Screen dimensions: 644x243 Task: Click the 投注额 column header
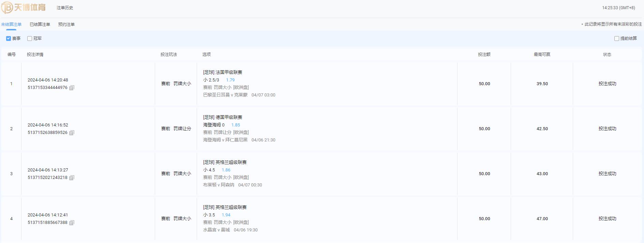pos(484,55)
